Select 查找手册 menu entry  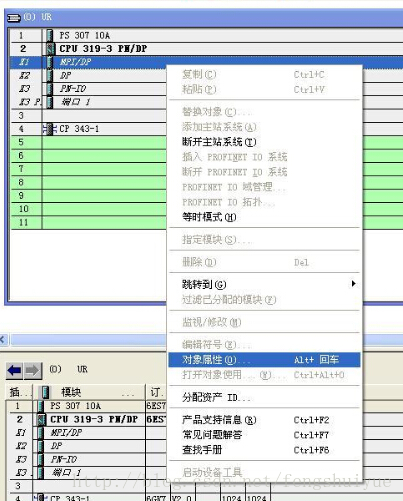tap(264, 450)
